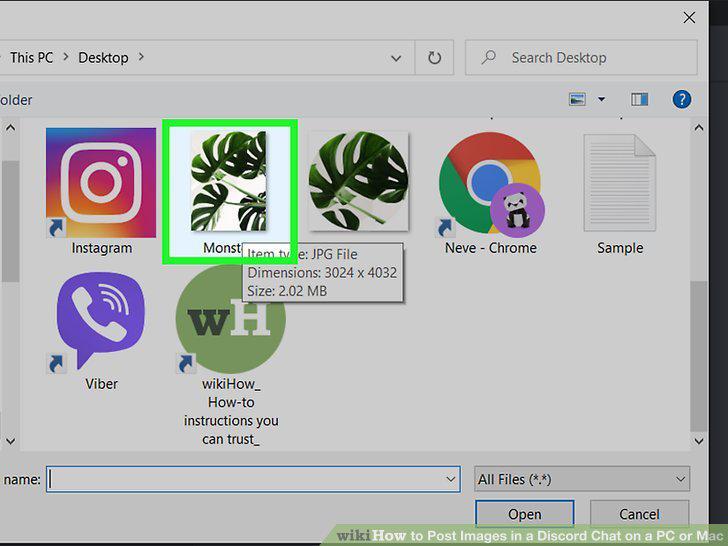Open the view options dropdown arrow
Viewport: 728px width, 546px height.
coord(602,99)
